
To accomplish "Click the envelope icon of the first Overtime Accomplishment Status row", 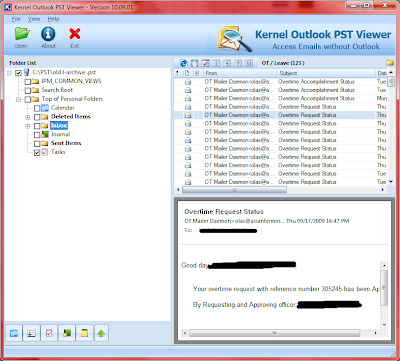I will tap(188, 82).
